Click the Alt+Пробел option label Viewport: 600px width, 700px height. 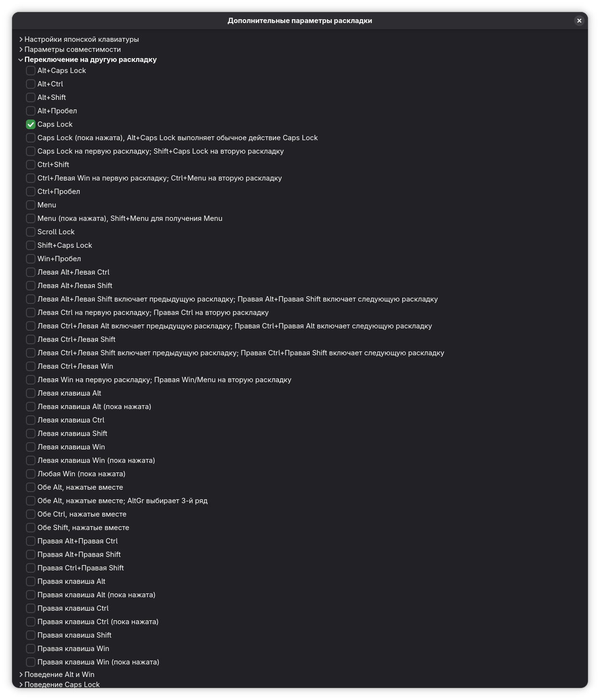[x=57, y=111]
